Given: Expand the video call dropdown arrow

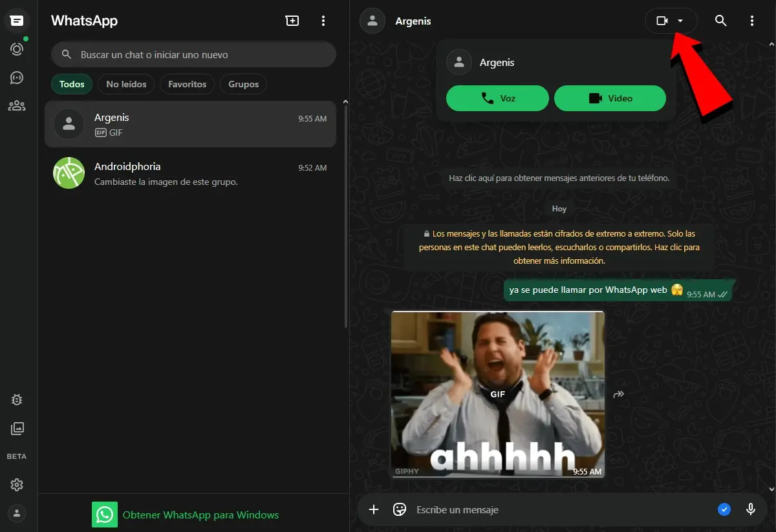Looking at the screenshot, I should (x=680, y=21).
